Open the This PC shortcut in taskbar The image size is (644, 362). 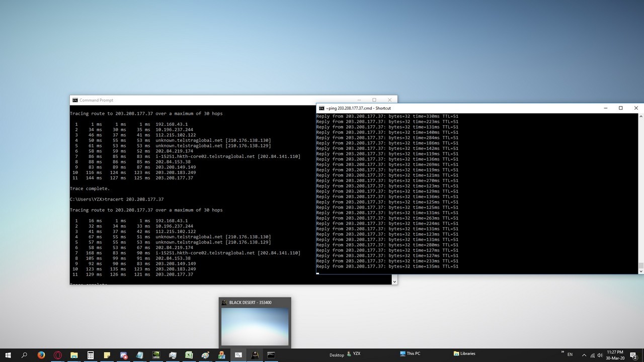click(410, 353)
